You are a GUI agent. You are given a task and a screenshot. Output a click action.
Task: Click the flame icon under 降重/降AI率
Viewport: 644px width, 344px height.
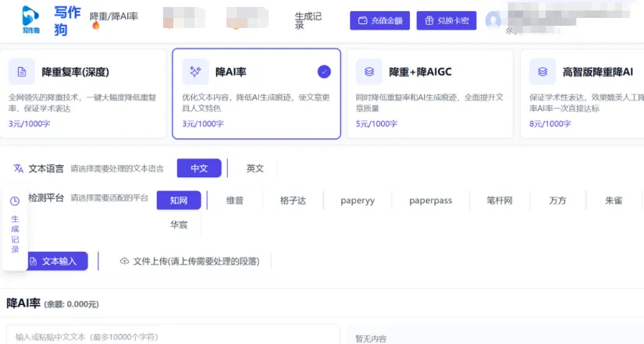click(x=96, y=26)
